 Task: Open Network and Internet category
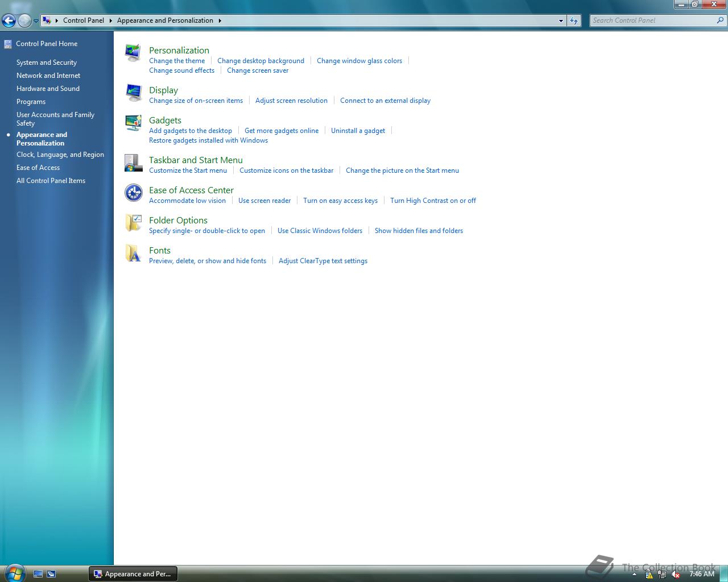(x=48, y=76)
